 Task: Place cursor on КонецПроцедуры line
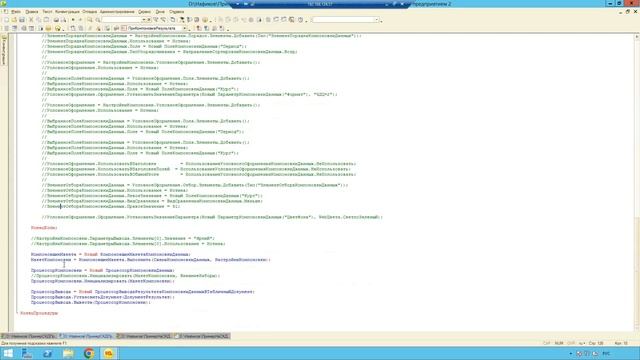tap(39, 313)
